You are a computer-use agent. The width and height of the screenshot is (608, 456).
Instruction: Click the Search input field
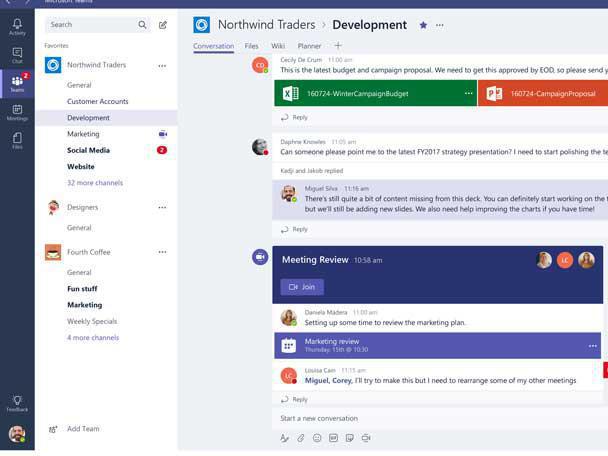click(x=90, y=25)
